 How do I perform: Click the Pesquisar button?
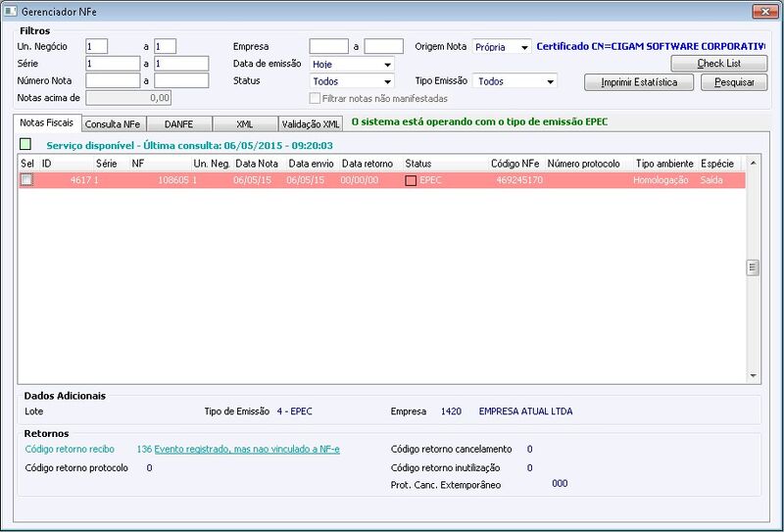(x=734, y=82)
